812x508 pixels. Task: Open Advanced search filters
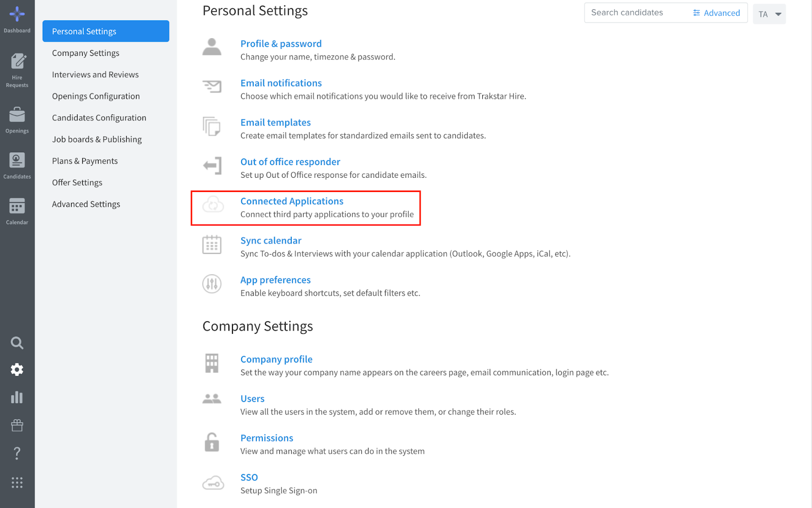tap(717, 13)
